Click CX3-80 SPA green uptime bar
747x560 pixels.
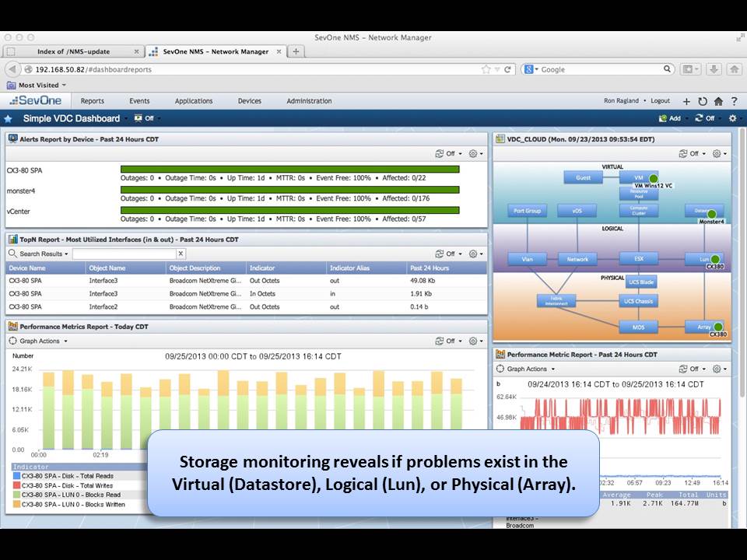[x=289, y=169]
